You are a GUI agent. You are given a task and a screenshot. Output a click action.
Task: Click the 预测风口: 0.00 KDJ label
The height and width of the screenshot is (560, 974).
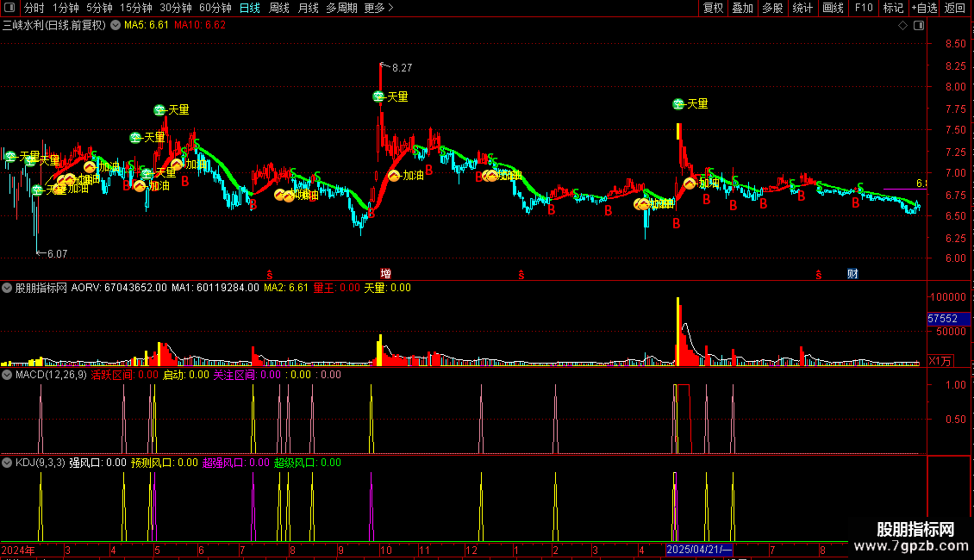click(x=164, y=463)
